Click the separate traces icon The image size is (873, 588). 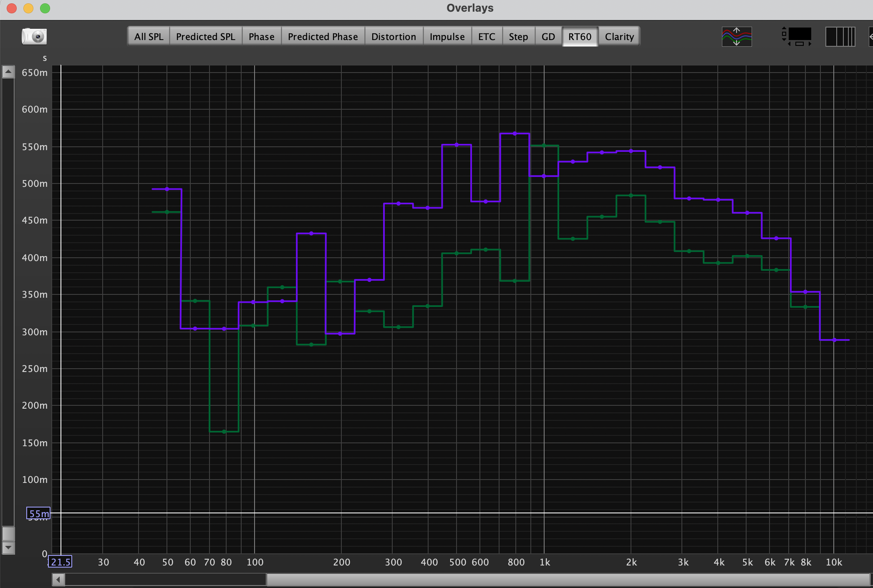737,37
